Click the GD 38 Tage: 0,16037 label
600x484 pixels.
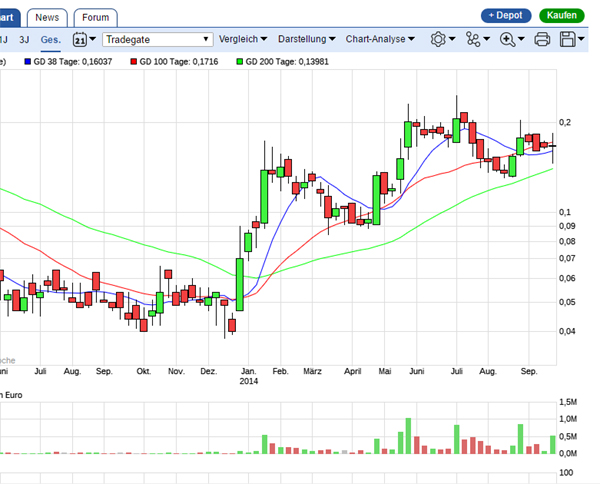tap(73, 62)
